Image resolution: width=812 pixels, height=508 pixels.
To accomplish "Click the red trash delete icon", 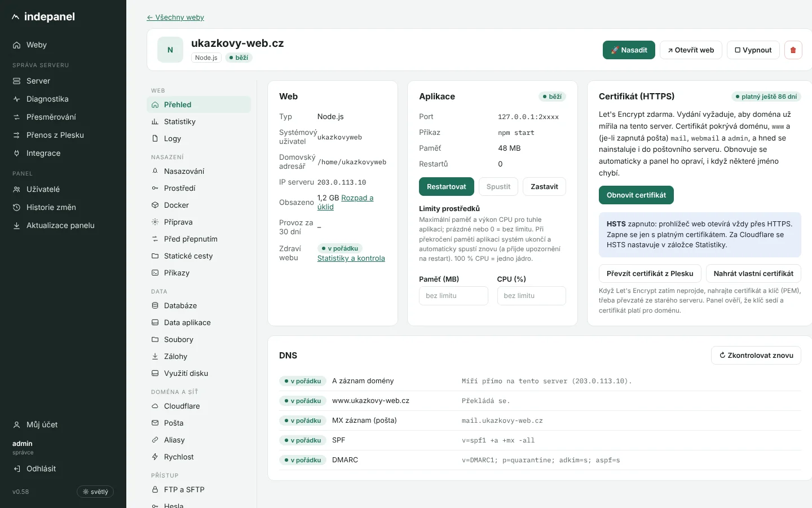I will [x=793, y=50].
